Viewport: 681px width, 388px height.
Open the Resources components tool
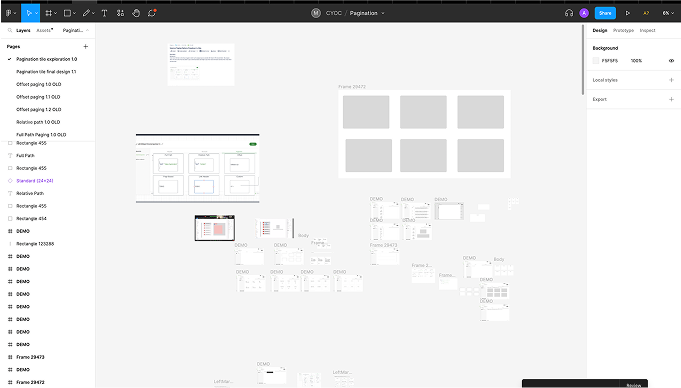click(120, 13)
